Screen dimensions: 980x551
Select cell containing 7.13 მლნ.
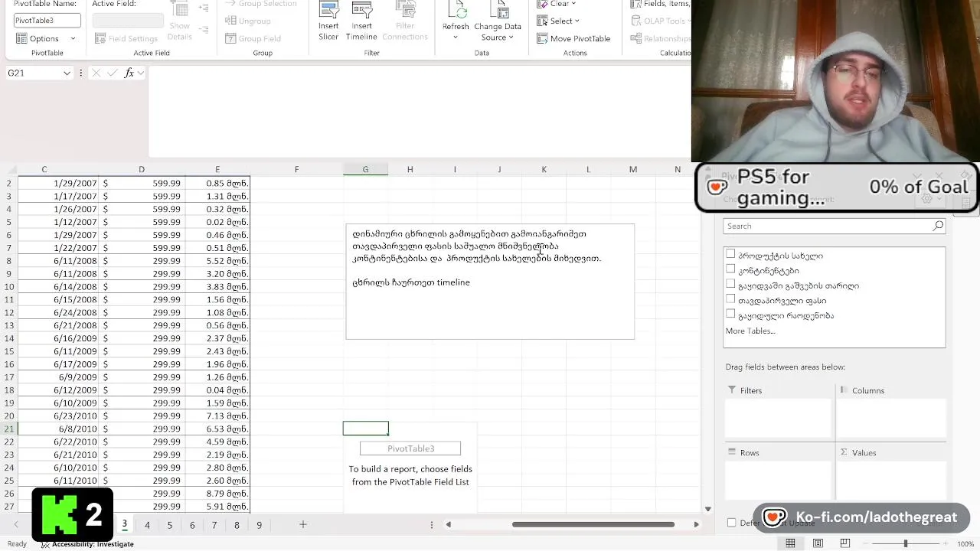[x=217, y=416]
